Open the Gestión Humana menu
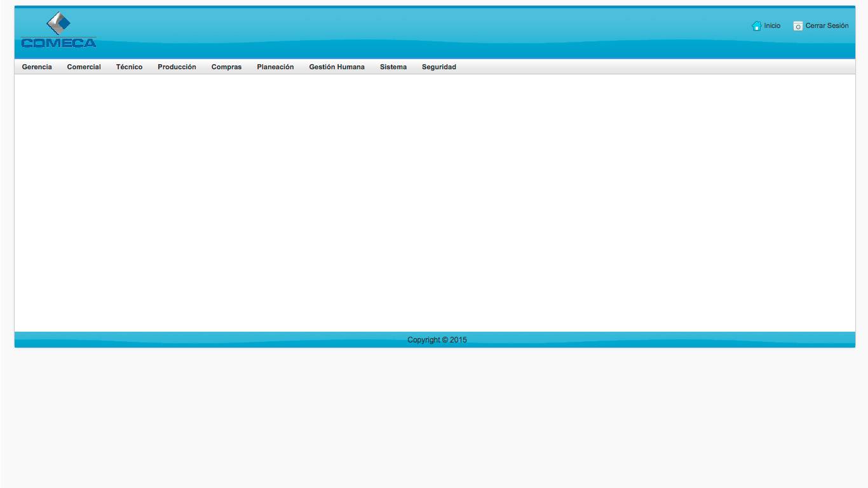Screen dimensions: 868x488 coord(337,67)
